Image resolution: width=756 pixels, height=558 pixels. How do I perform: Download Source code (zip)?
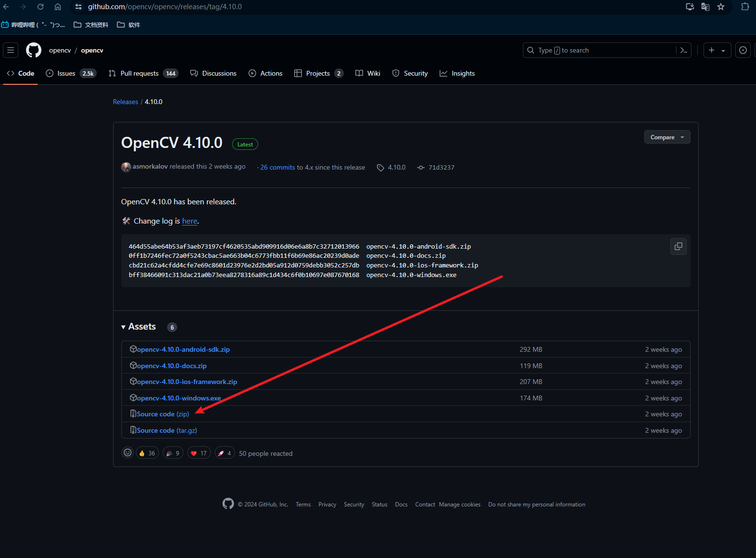coord(163,414)
